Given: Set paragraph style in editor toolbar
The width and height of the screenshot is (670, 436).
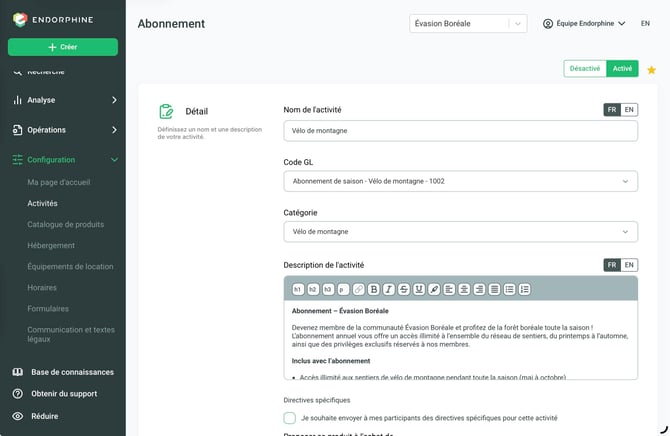Looking at the screenshot, I should click(343, 289).
